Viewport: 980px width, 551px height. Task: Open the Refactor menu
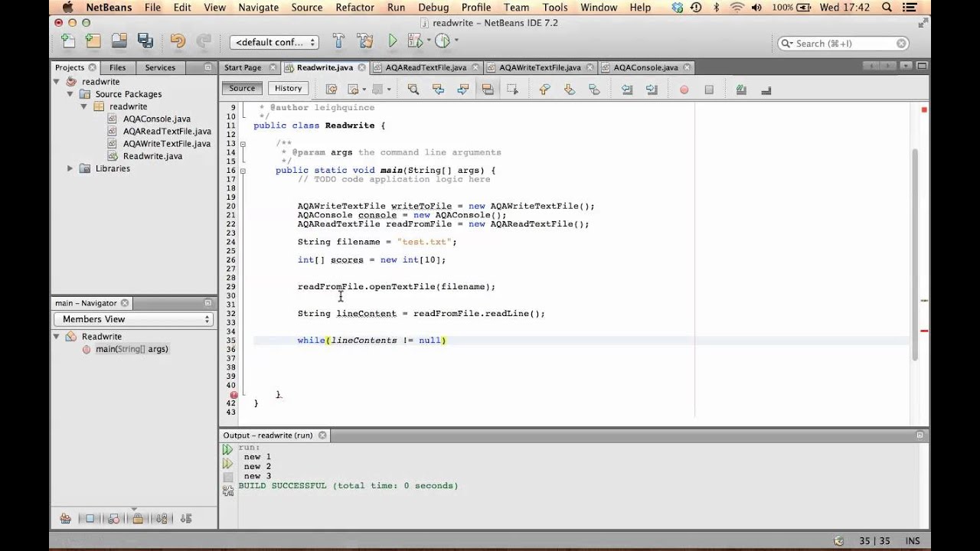355,7
